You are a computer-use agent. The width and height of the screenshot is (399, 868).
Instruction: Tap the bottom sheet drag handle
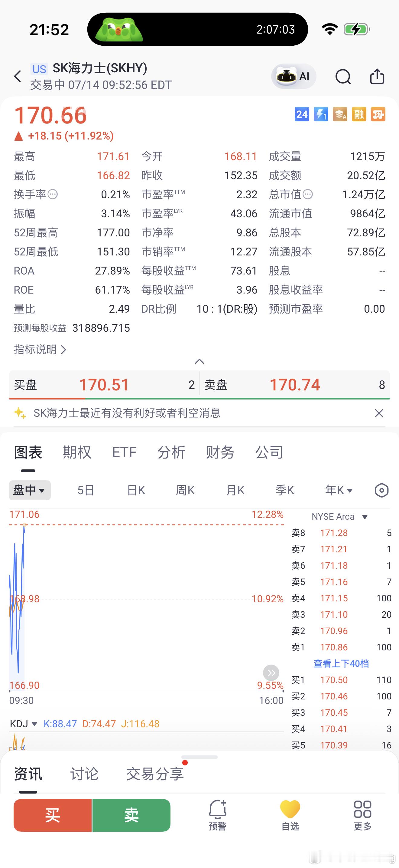pyautogui.click(x=199, y=757)
